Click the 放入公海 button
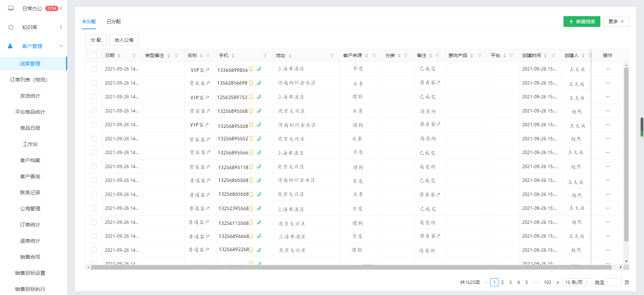Viewport: 644px width, 295px height. [124, 40]
